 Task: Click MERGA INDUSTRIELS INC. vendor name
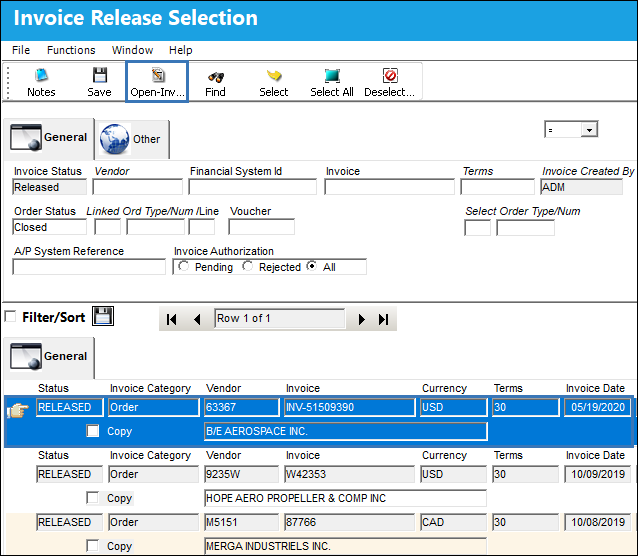(345, 546)
